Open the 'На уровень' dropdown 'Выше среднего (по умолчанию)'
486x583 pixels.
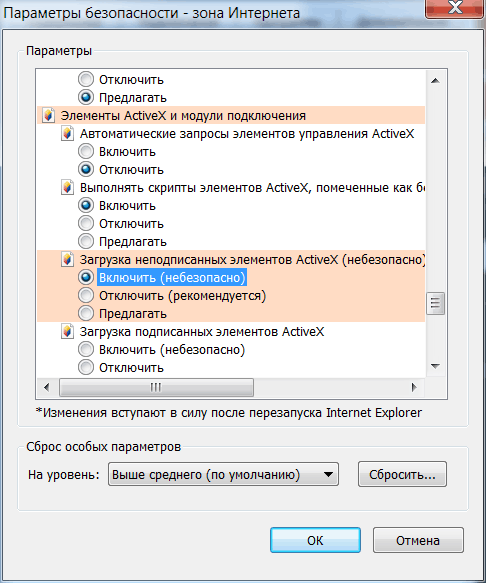coord(223,474)
